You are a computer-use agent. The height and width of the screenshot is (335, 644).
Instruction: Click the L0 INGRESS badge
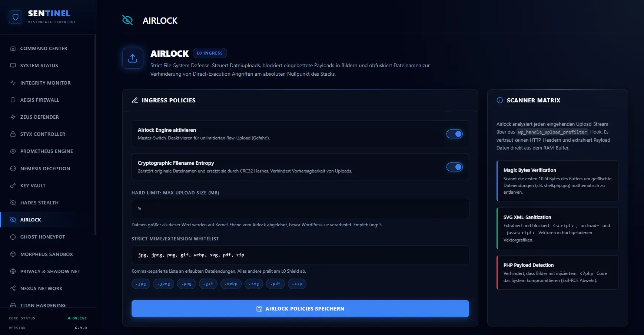pyautogui.click(x=210, y=53)
